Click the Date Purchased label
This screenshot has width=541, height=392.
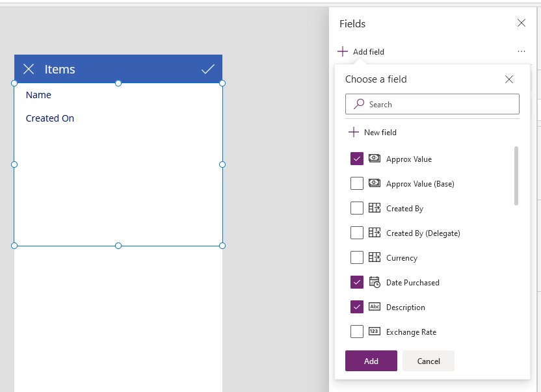(413, 283)
